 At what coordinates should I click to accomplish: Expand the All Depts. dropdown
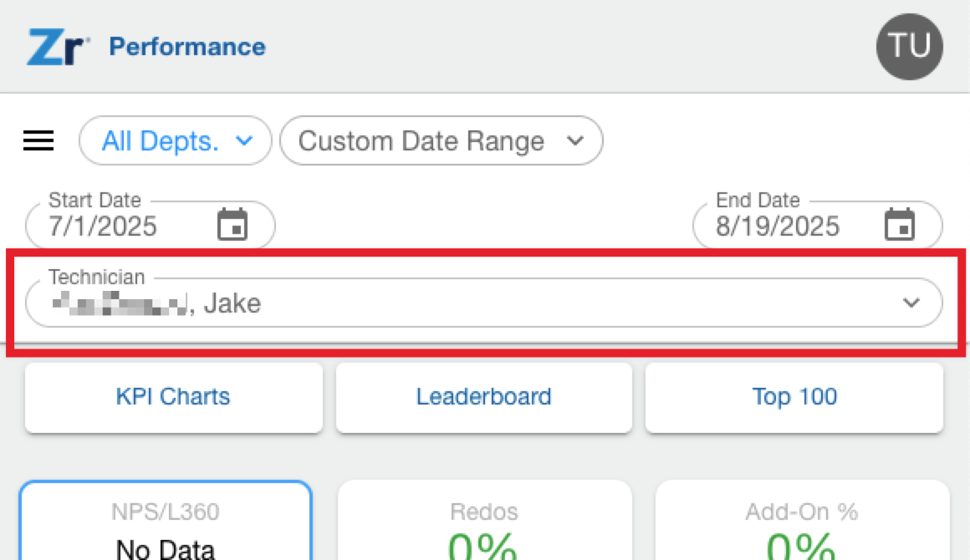click(x=176, y=141)
